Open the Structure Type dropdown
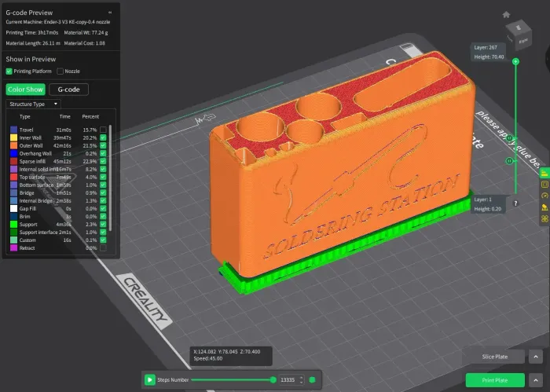This screenshot has height=392, width=550. [x=33, y=104]
